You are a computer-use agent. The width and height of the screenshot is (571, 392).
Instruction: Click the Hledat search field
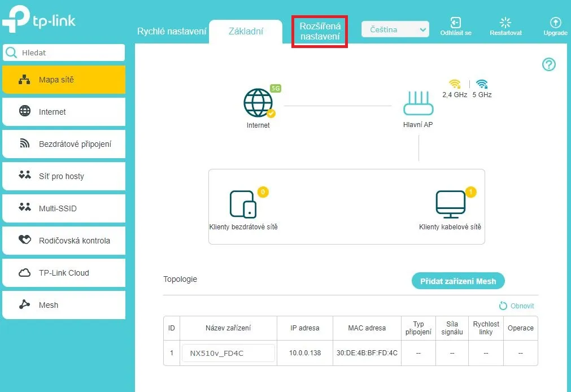(x=68, y=53)
